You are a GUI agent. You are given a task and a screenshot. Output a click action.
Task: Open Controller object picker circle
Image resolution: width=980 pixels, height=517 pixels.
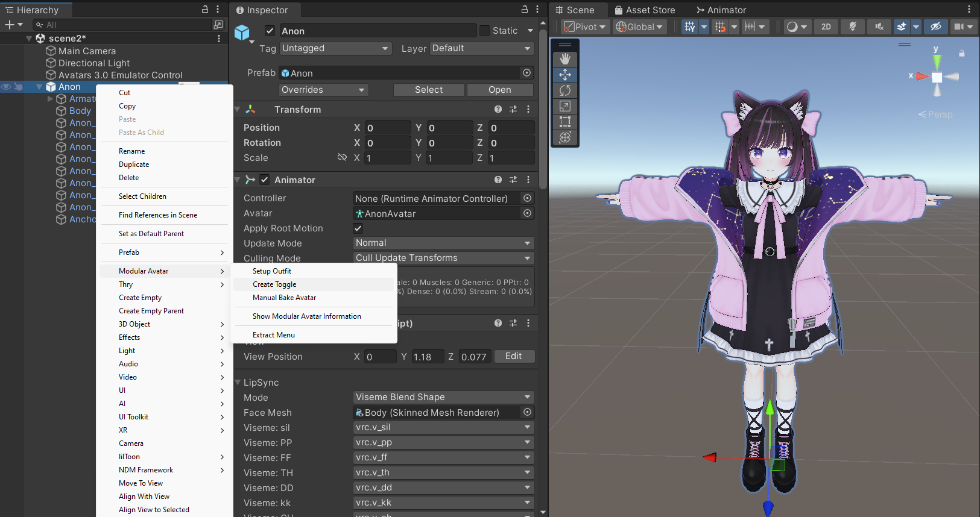527,198
